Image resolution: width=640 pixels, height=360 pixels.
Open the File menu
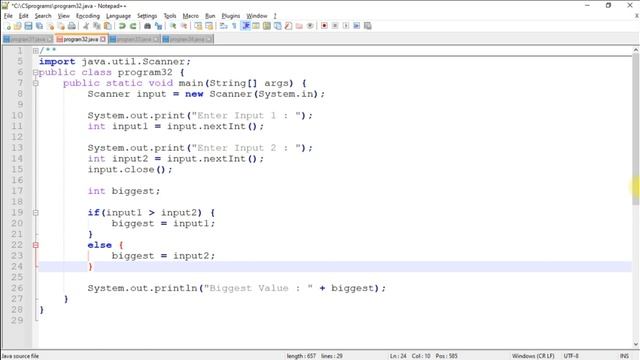coord(8,16)
